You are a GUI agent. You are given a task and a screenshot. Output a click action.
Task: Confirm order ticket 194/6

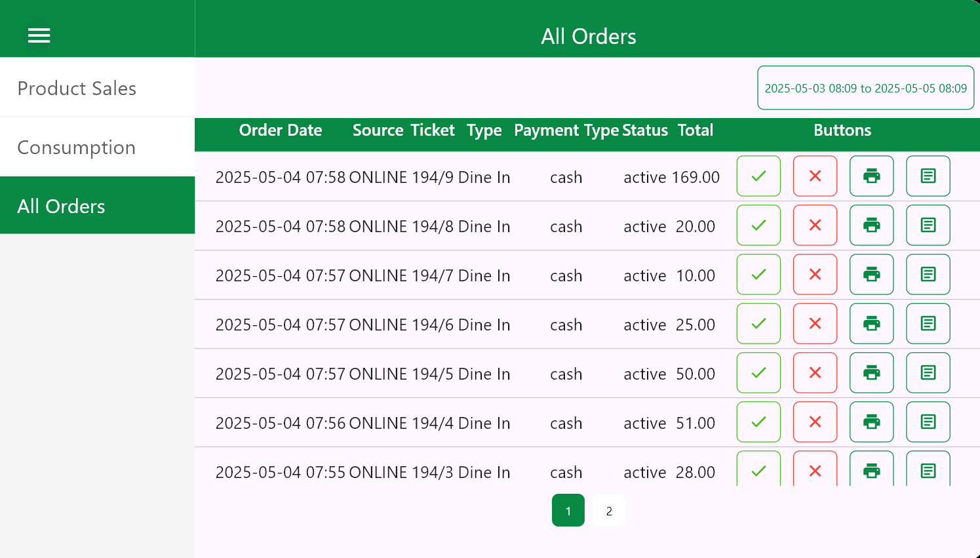[758, 323]
